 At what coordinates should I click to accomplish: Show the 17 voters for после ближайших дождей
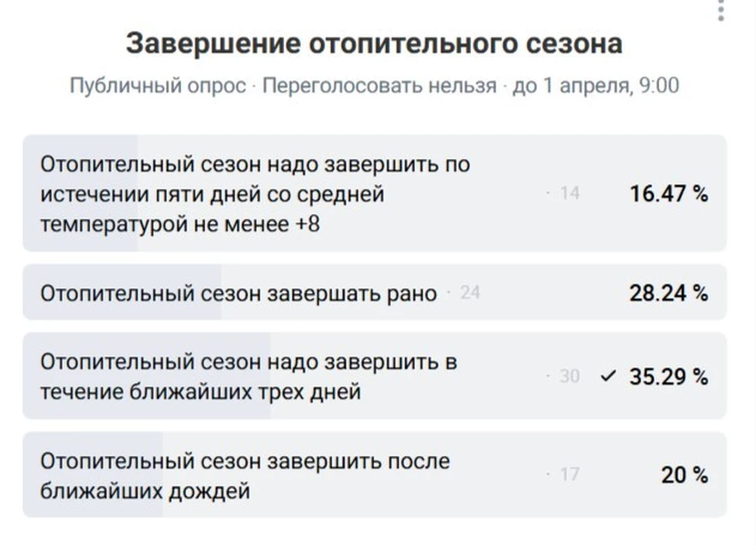click(569, 475)
